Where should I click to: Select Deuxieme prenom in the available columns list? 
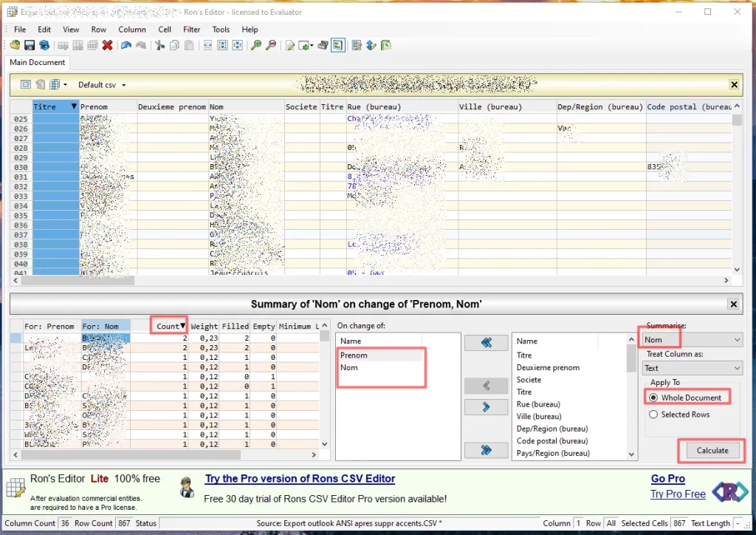(548, 367)
